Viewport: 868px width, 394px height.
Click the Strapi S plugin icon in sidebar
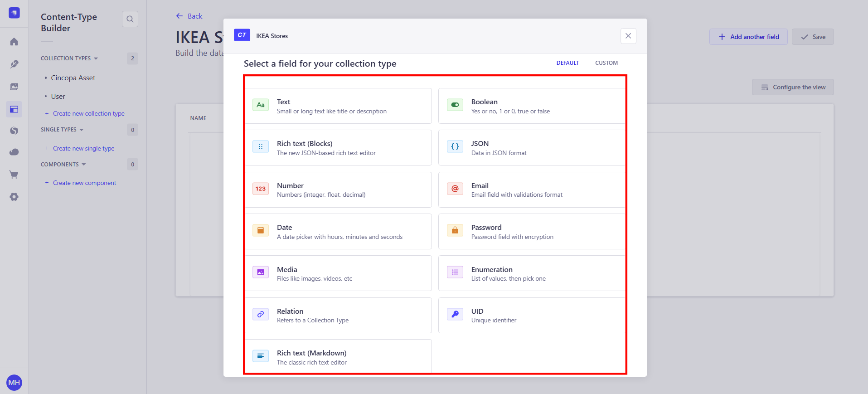pos(14,131)
